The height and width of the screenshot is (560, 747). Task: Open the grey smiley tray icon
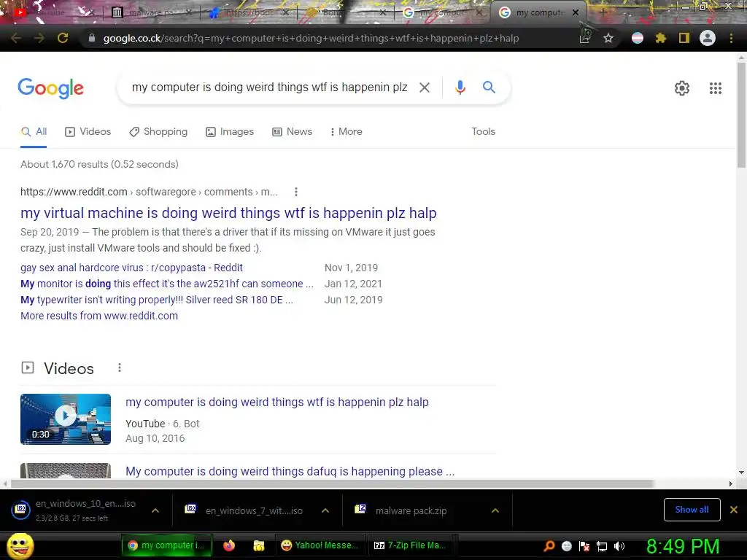coord(566,546)
